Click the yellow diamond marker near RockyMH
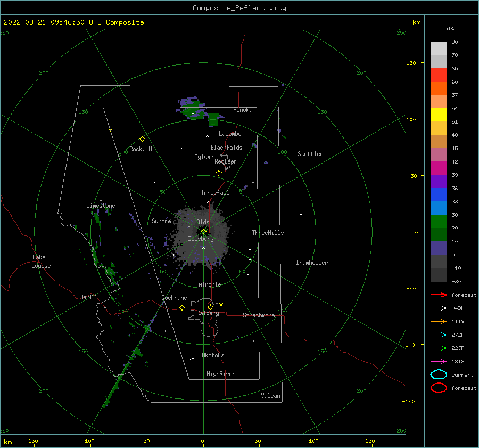Viewport: 479px width, 448px height. (142, 139)
